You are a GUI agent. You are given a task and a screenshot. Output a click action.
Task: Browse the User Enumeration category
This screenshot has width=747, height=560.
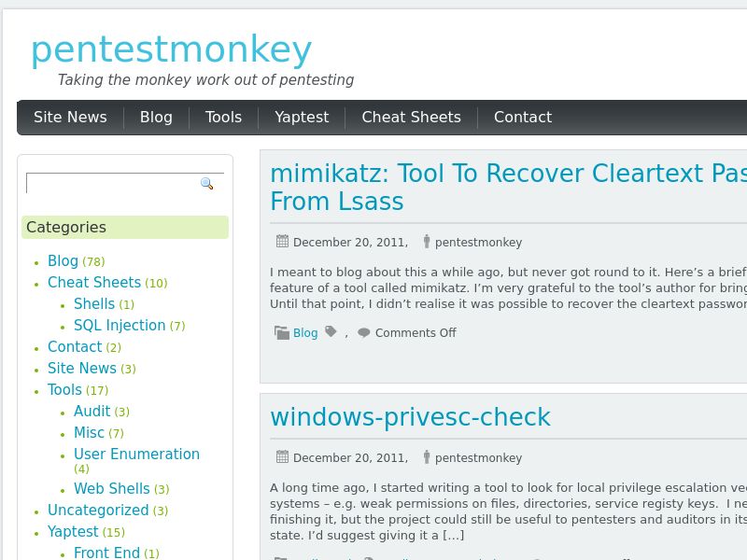[x=136, y=455]
